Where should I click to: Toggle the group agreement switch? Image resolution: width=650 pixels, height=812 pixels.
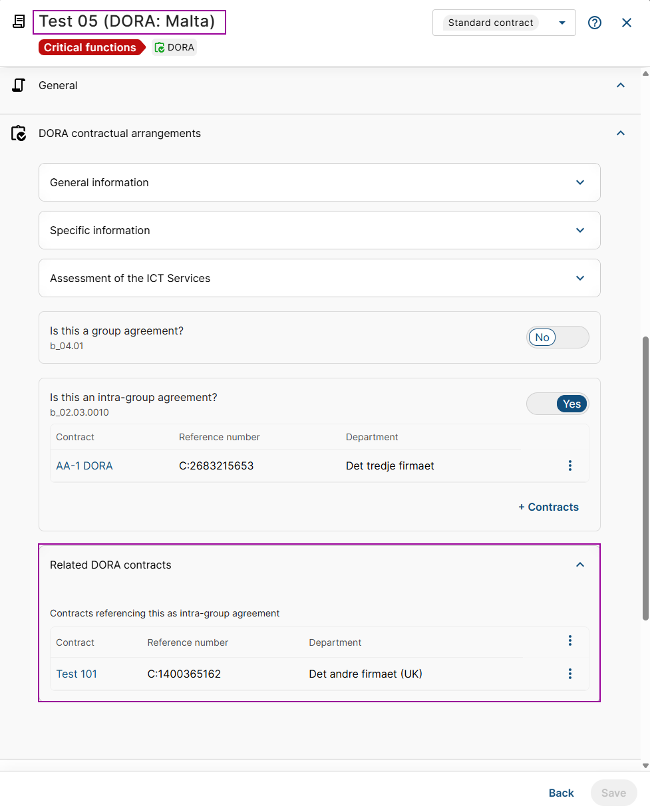[x=558, y=337]
